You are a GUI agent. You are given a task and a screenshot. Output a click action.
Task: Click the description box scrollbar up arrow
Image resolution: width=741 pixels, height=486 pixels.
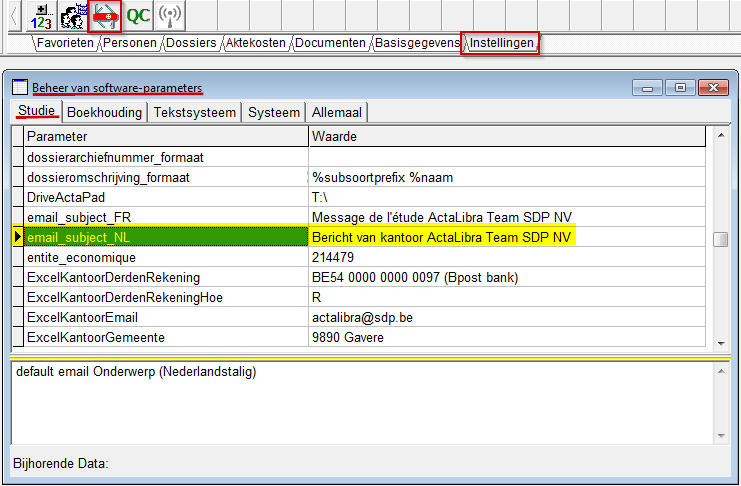point(721,372)
